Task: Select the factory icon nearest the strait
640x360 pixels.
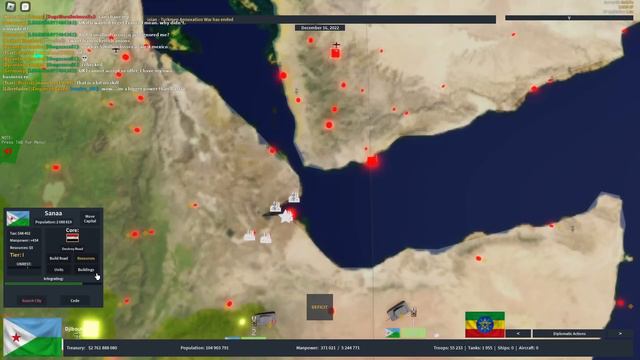Action: coord(294,198)
